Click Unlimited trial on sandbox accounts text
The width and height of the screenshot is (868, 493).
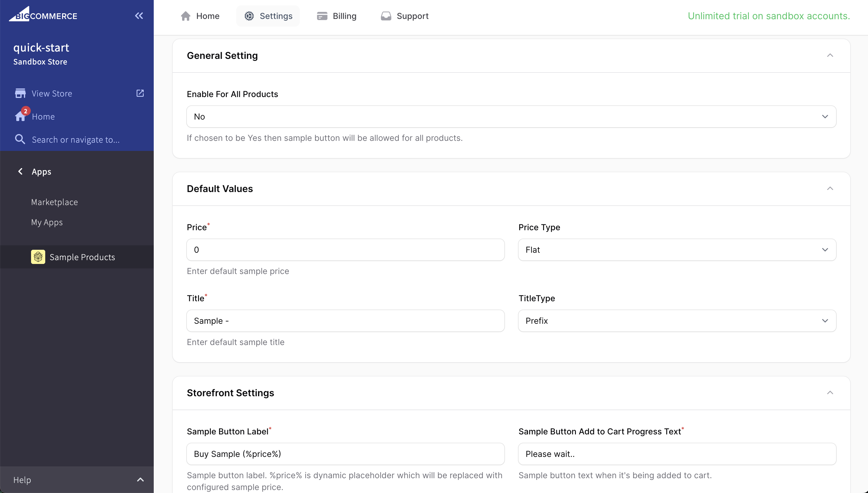[x=769, y=16]
